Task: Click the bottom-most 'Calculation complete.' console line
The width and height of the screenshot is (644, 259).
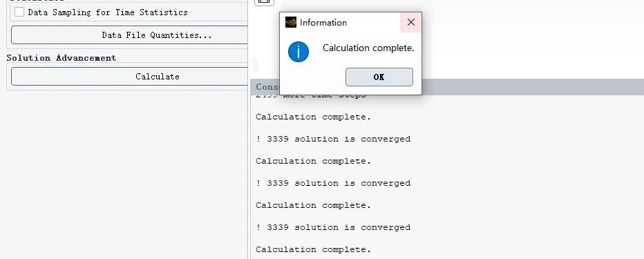Action: click(x=314, y=249)
